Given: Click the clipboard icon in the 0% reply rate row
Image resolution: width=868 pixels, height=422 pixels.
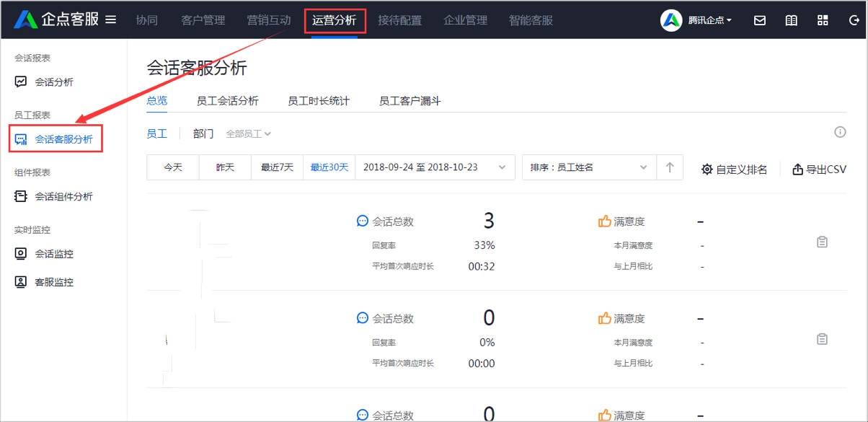Looking at the screenshot, I should click(x=822, y=339).
